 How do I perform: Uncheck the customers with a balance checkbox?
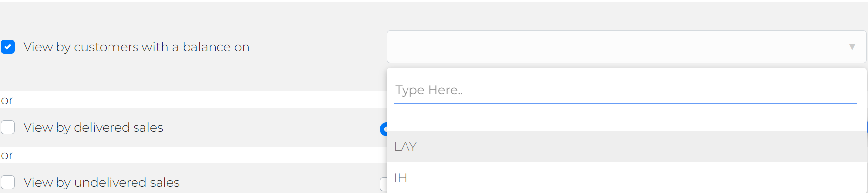click(8, 47)
